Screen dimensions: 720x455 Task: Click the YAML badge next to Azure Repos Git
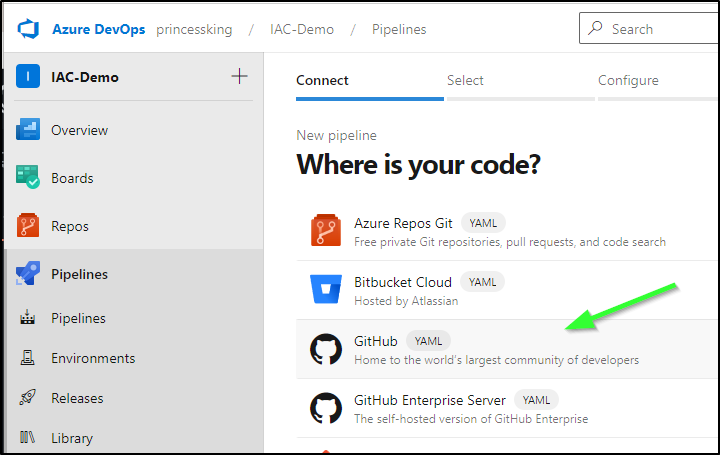[483, 223]
